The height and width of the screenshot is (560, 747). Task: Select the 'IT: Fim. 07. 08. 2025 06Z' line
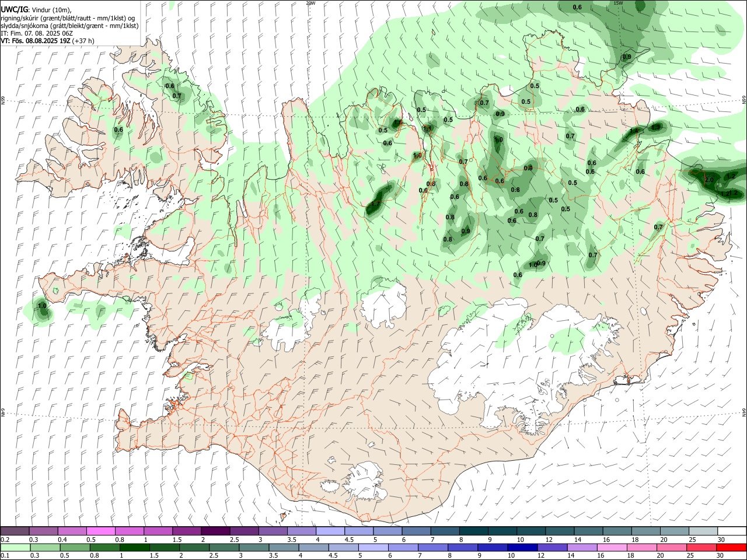pyautogui.click(x=37, y=33)
